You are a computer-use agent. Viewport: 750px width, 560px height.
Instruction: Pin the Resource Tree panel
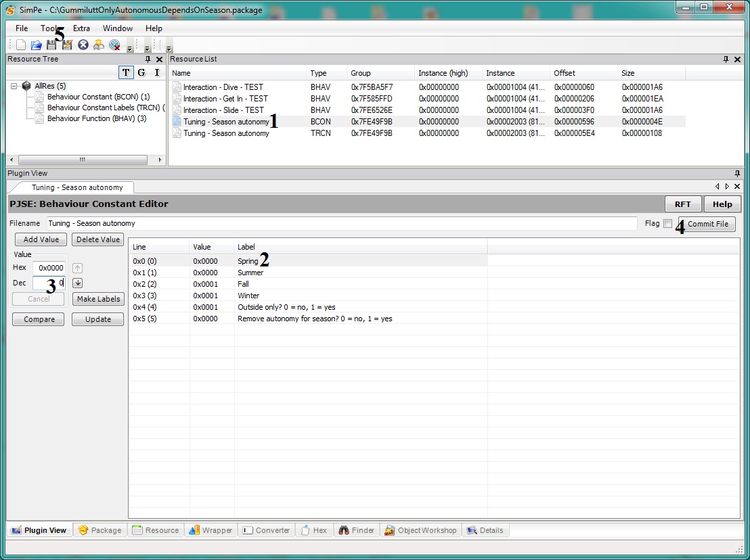[148, 60]
